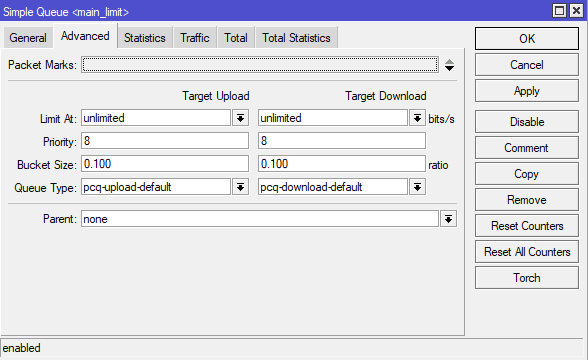
Task: Switch to the General tab
Action: (28, 38)
